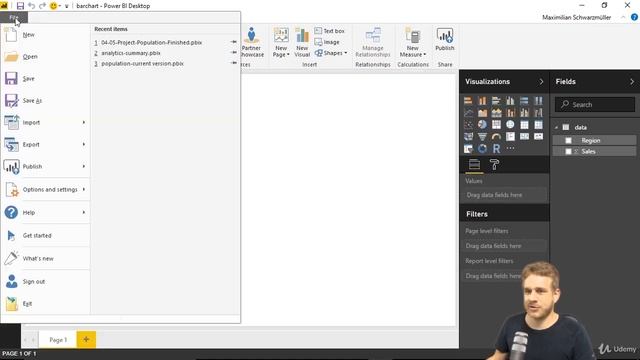Pin the 04-05-Project-Population-Finished.pbix recent item

pyautogui.click(x=233, y=42)
